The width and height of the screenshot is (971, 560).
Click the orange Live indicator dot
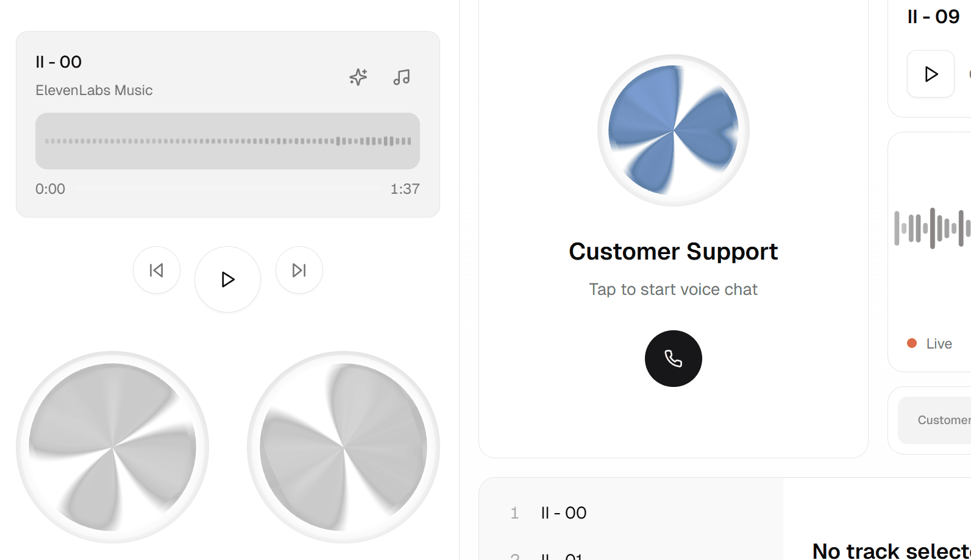[x=912, y=343]
